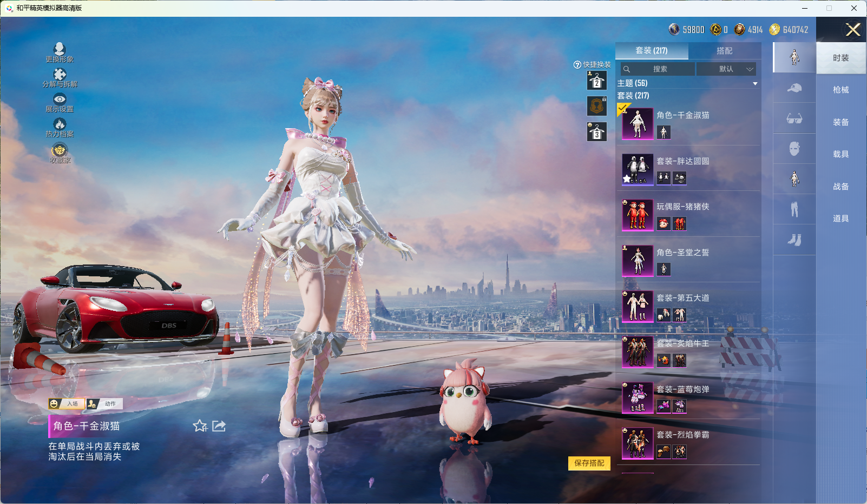The width and height of the screenshot is (867, 504).
Task: Select quick-swap wardrobe slot 3
Action: point(596,132)
